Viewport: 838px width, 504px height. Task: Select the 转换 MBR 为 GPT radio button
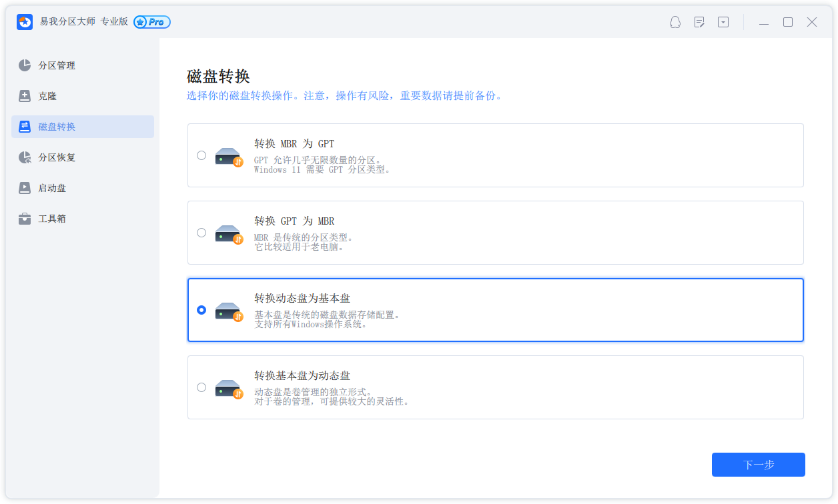201,155
